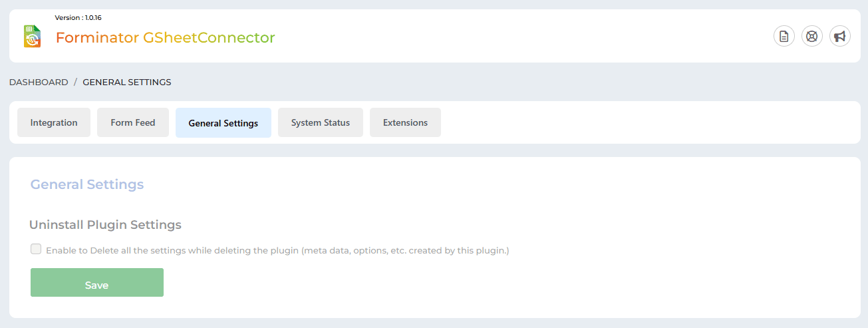Click the Version 1.0.16 label
The width and height of the screenshot is (868, 328).
click(78, 17)
